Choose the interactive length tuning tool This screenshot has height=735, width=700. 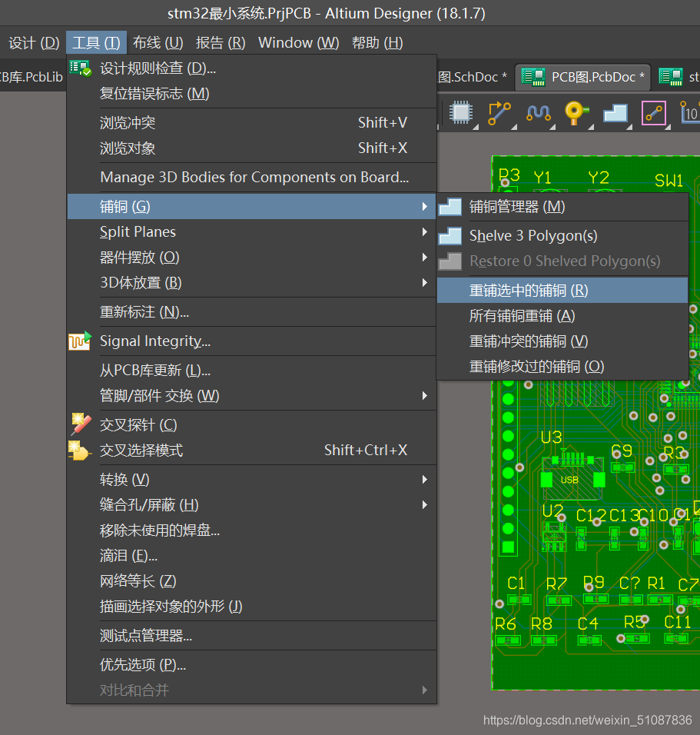click(538, 112)
